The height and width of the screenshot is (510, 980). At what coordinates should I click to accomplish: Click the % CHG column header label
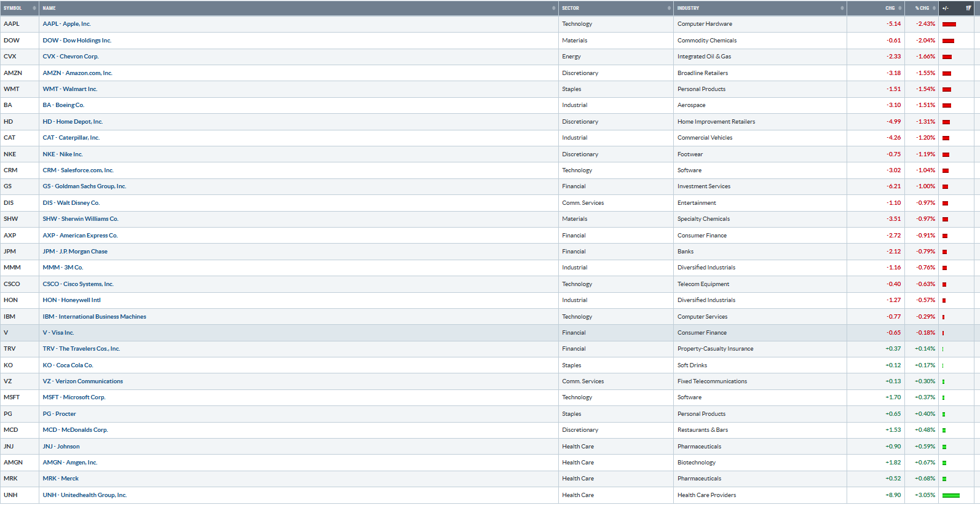922,8
